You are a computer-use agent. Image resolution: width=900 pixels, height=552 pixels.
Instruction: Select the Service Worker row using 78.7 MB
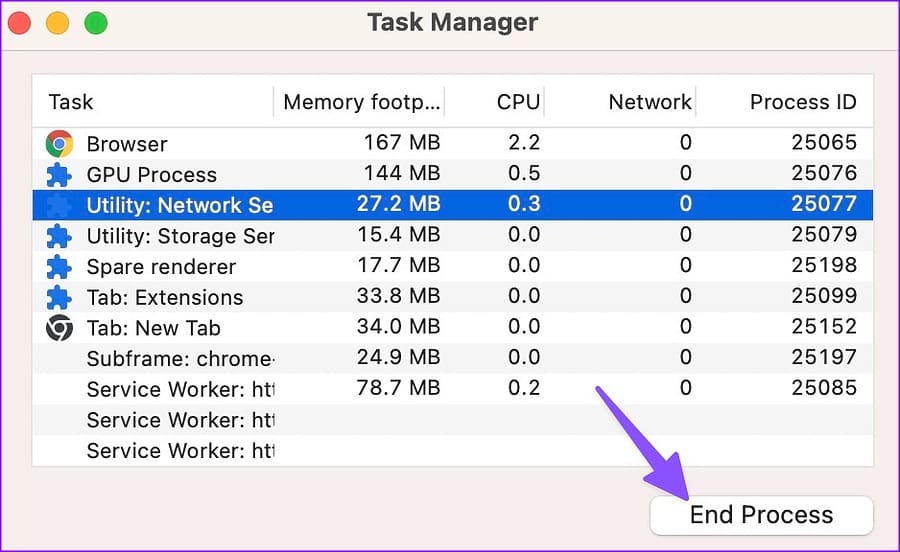click(453, 389)
